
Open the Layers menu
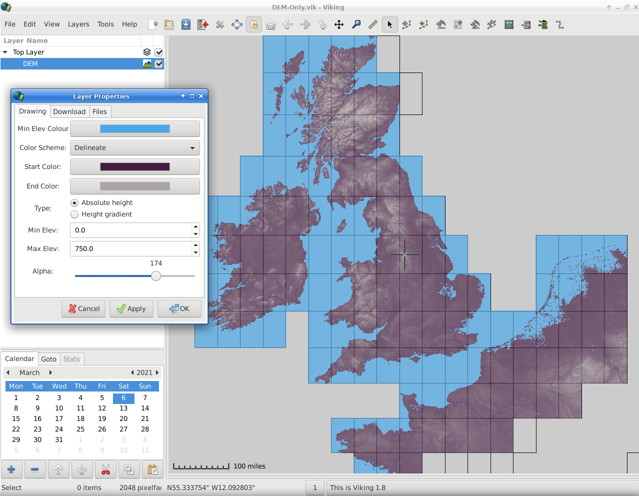point(78,24)
